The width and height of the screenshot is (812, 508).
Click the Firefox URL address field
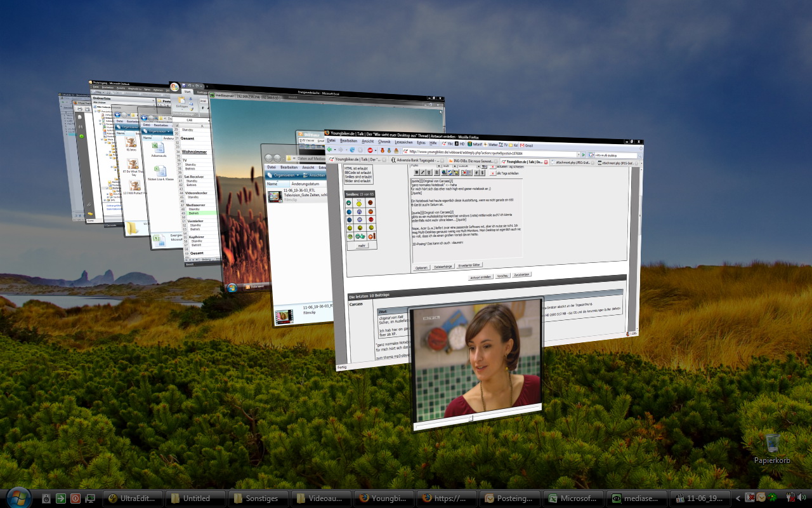pyautogui.click(x=490, y=152)
